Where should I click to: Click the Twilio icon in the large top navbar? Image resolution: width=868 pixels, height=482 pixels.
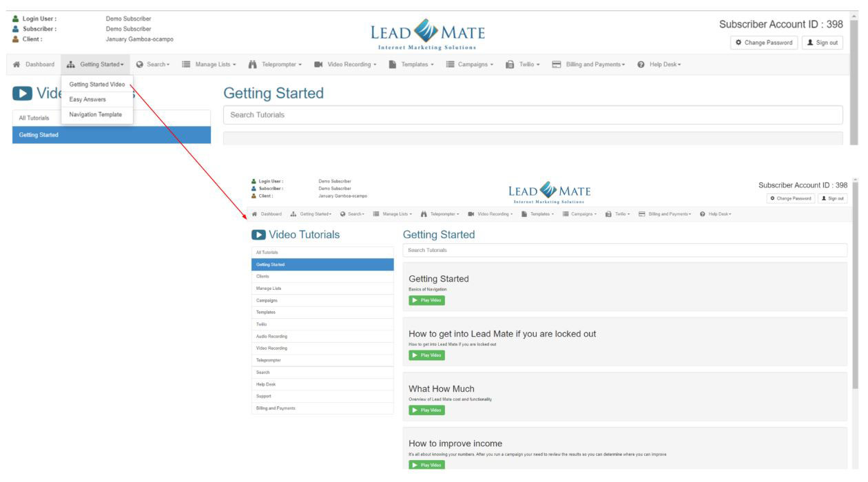click(510, 65)
